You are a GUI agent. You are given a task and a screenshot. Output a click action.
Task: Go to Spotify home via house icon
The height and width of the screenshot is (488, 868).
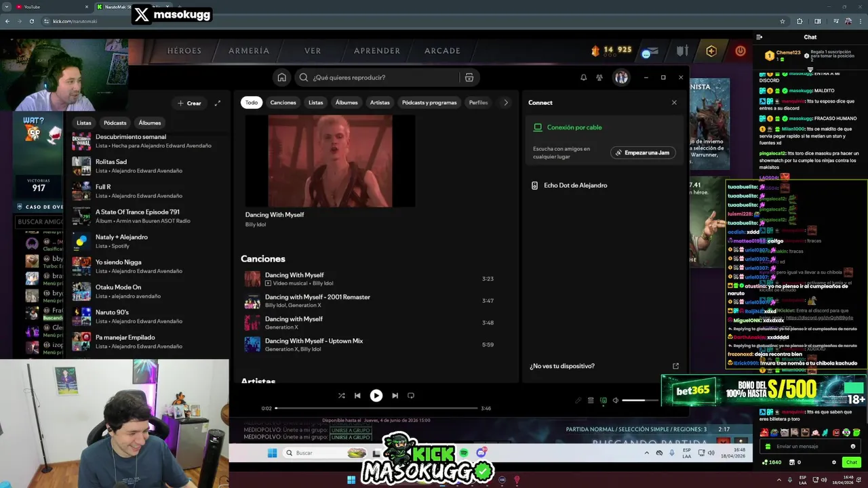281,77
